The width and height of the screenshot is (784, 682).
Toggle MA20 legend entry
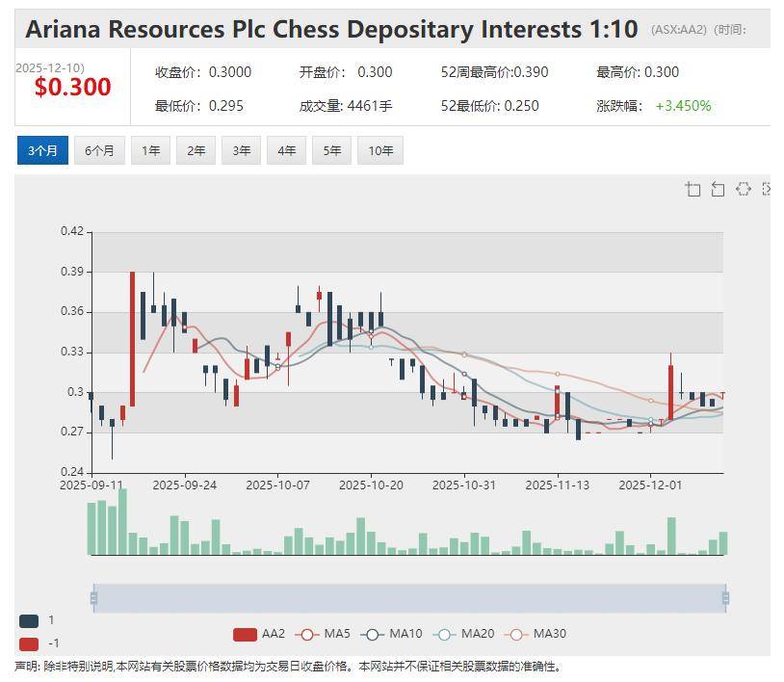click(x=463, y=634)
